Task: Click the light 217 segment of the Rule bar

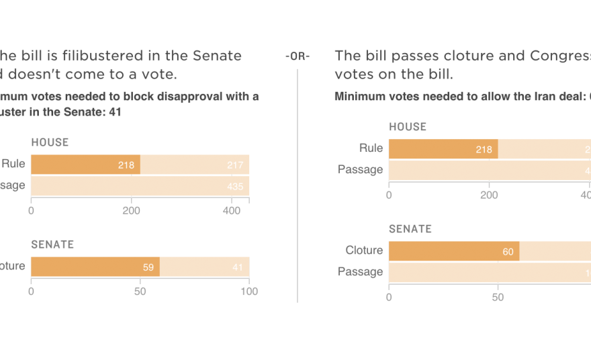Action: (195, 165)
